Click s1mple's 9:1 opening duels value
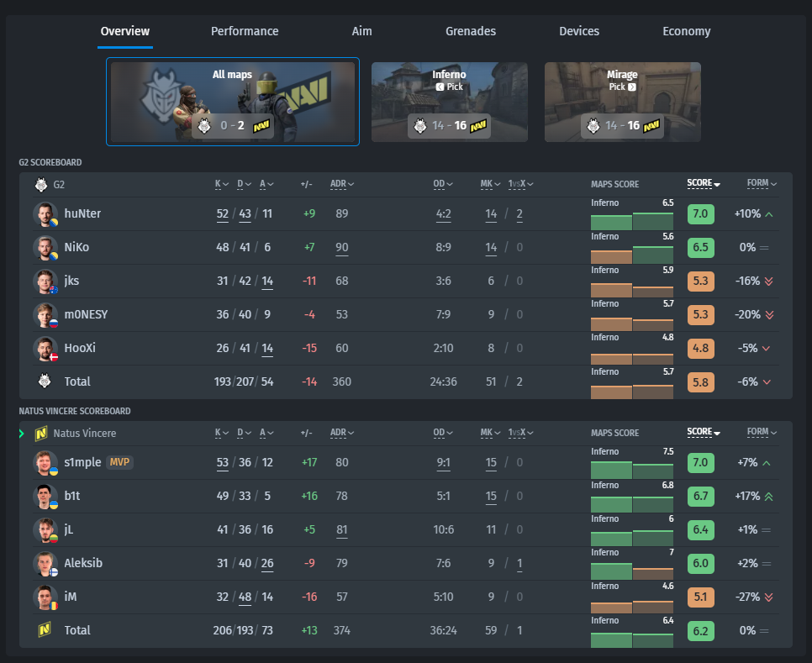Viewport: 812px width, 663px height. [x=443, y=463]
